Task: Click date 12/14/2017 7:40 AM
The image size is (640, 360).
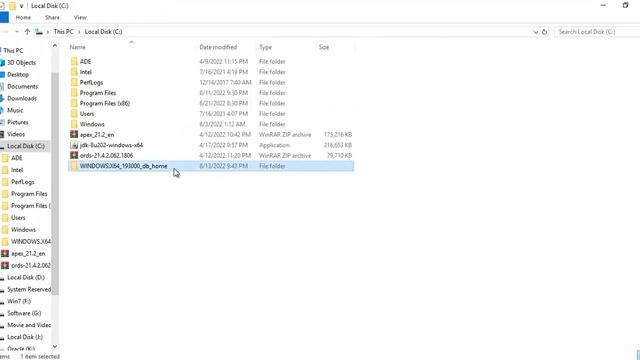Action: pyautogui.click(x=225, y=82)
